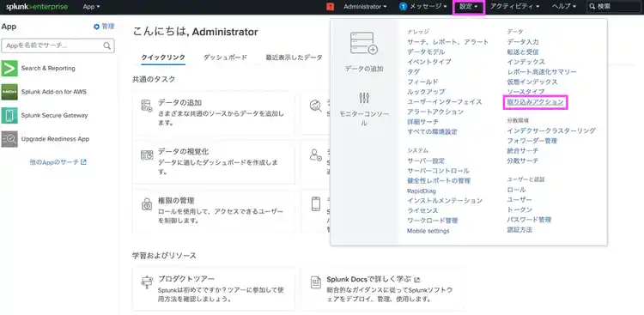
Task: Select データ入力 in settings menu
Action: pos(523,42)
